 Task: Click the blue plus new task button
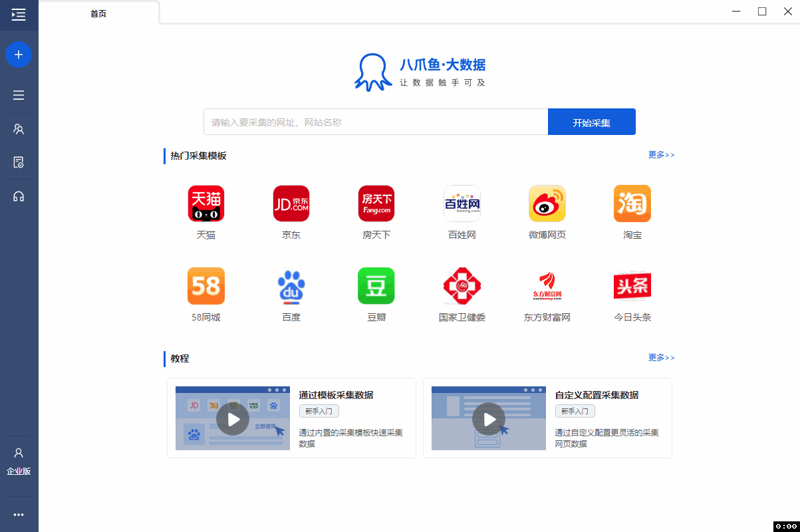coord(19,54)
